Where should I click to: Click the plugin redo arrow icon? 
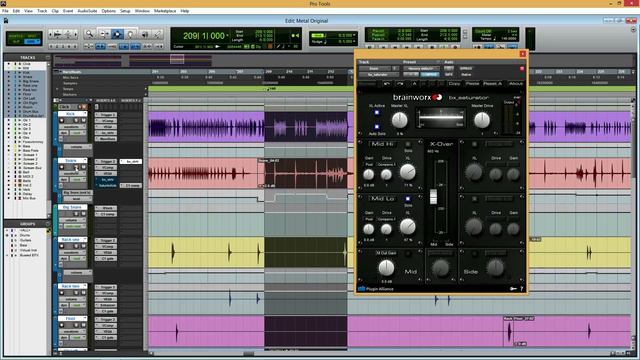[400, 84]
